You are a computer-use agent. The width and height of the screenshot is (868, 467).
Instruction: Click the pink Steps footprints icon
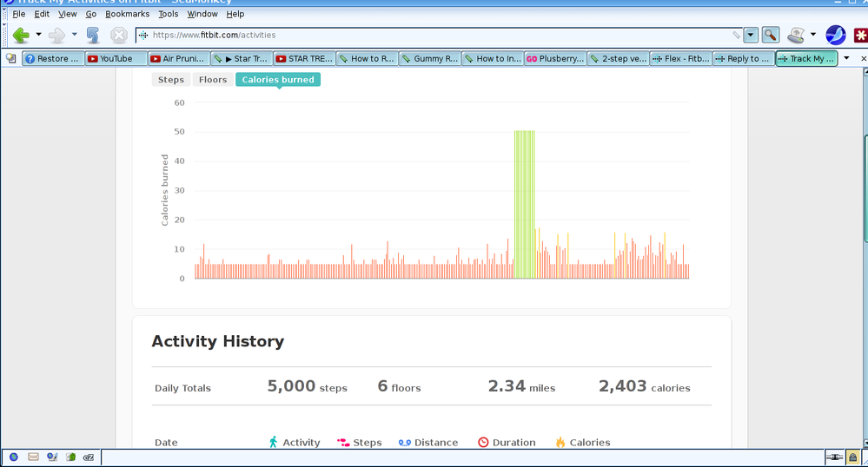(x=343, y=442)
